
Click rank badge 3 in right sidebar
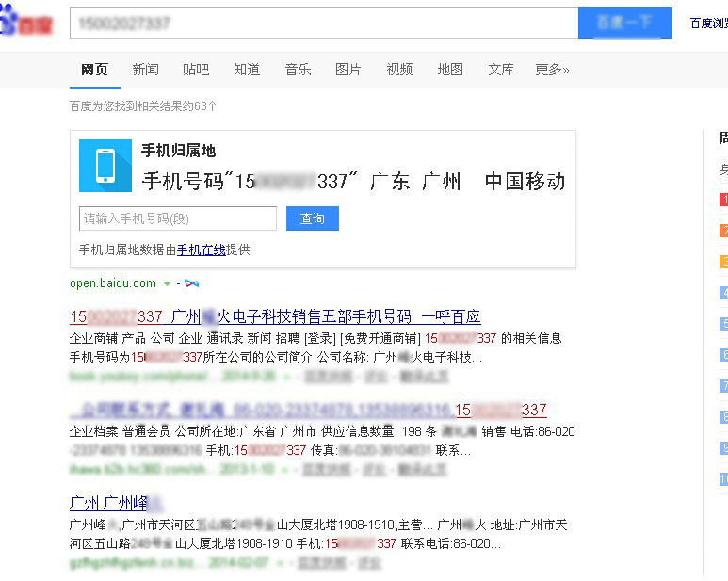click(723, 262)
